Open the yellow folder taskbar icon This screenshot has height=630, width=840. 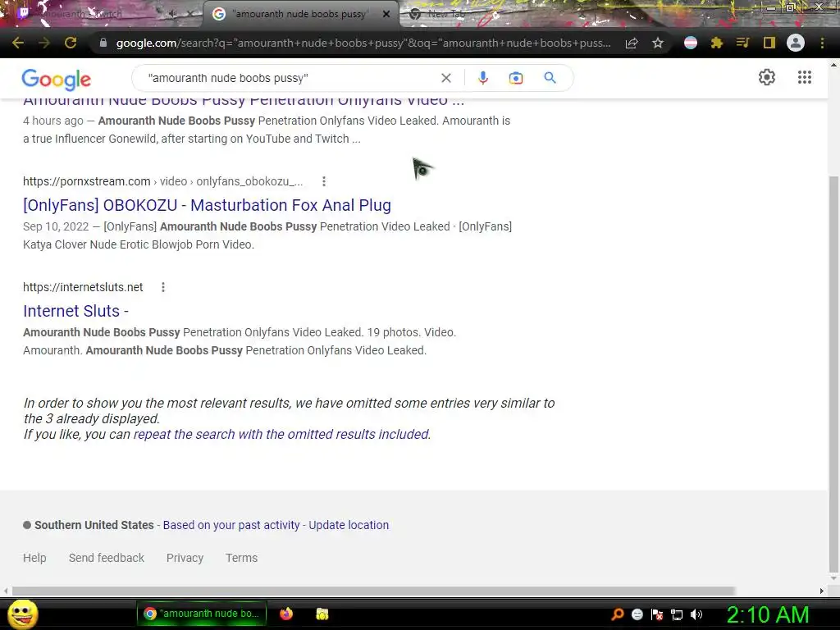[322, 614]
